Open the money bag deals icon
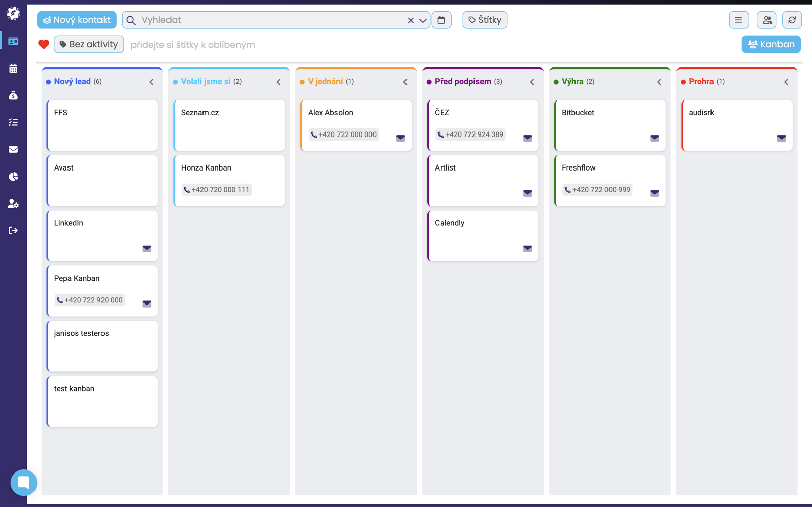 point(13,95)
